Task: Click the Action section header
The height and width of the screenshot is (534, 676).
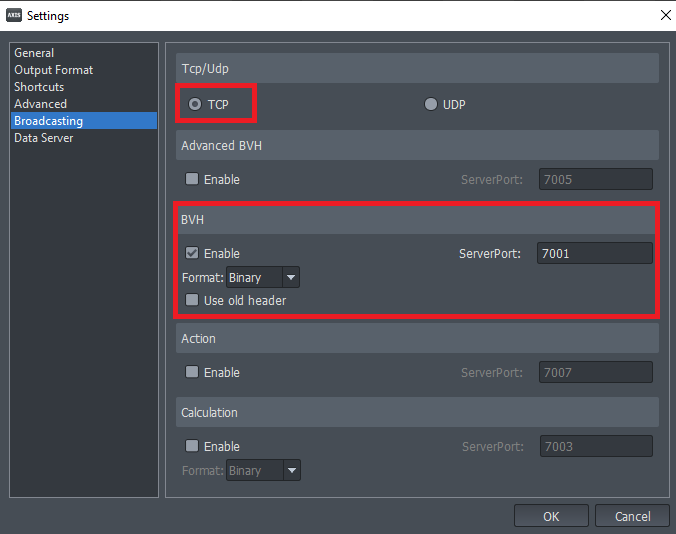Action: point(417,338)
